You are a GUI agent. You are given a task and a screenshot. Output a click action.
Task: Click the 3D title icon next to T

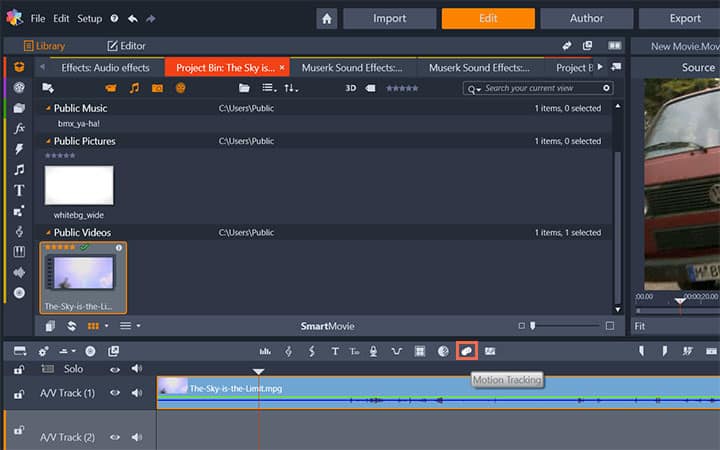(354, 351)
